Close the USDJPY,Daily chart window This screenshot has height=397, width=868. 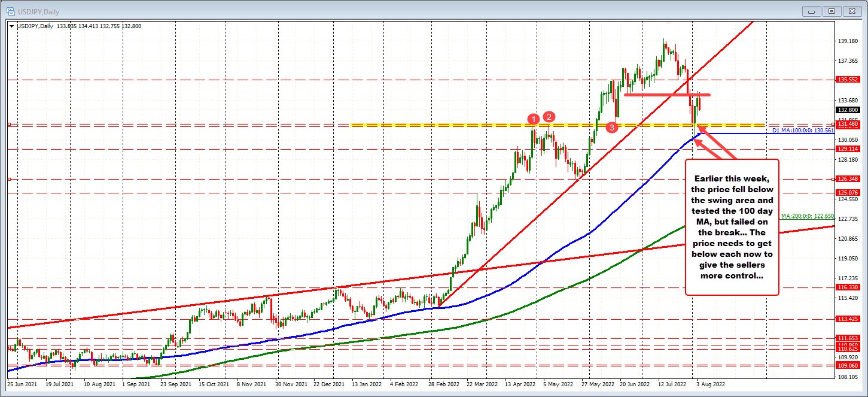click(x=851, y=11)
